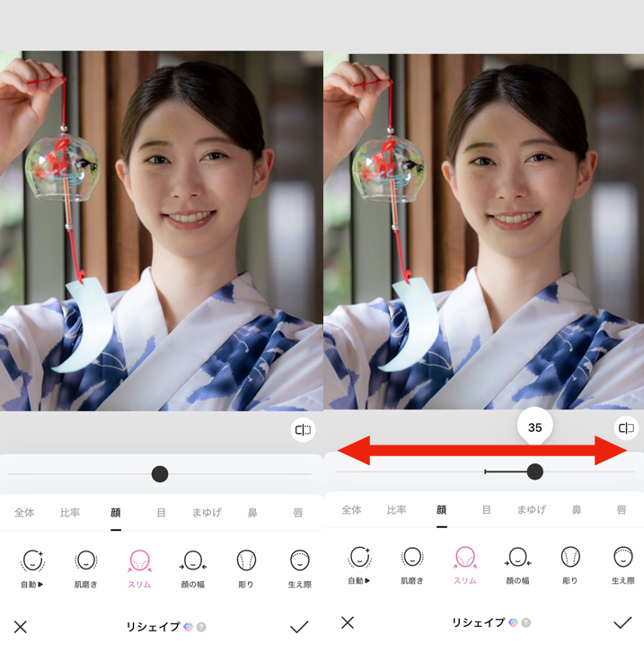Switch to 目 tab in right screen
Image resolution: width=644 pixels, height=661 pixels.
tap(487, 509)
